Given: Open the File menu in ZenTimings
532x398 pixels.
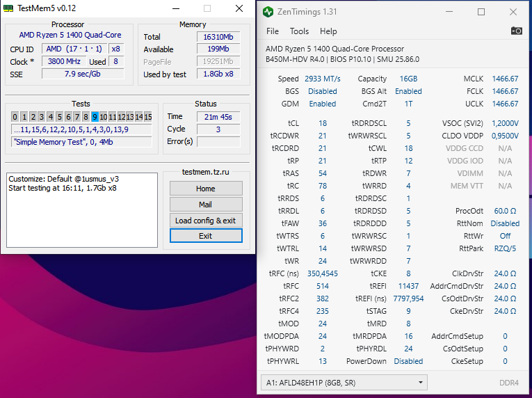Looking at the screenshot, I should 273,31.
